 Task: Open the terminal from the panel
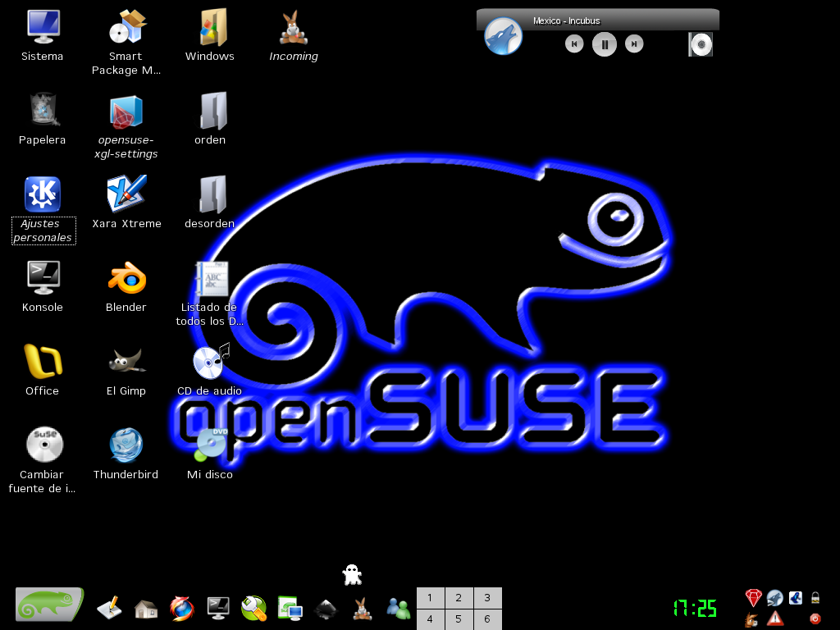coord(218,608)
